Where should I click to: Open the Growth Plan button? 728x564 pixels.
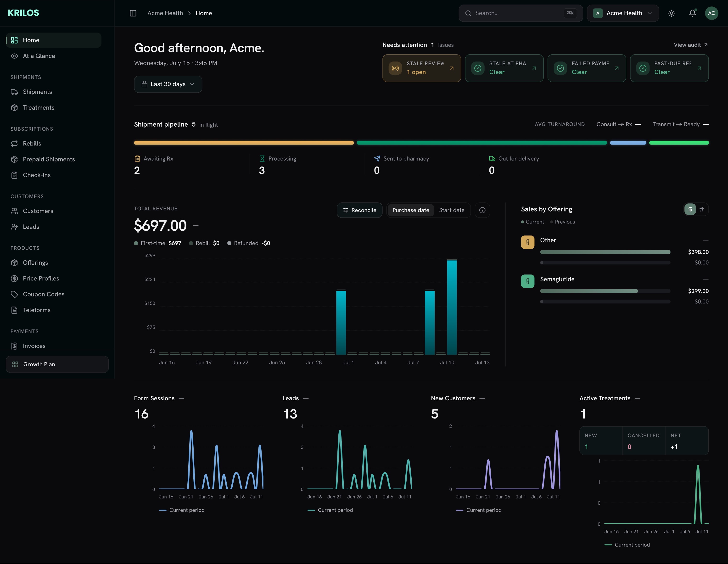(x=57, y=364)
